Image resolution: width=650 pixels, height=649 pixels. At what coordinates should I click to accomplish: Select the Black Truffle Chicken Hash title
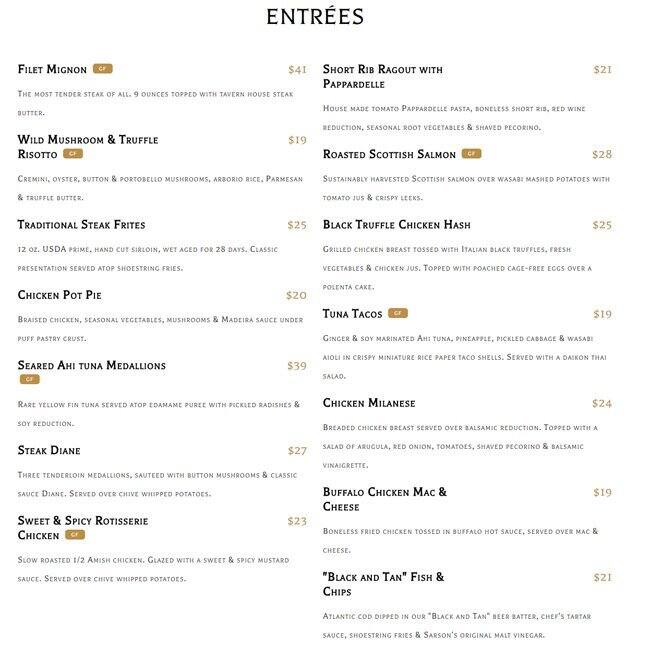click(396, 225)
